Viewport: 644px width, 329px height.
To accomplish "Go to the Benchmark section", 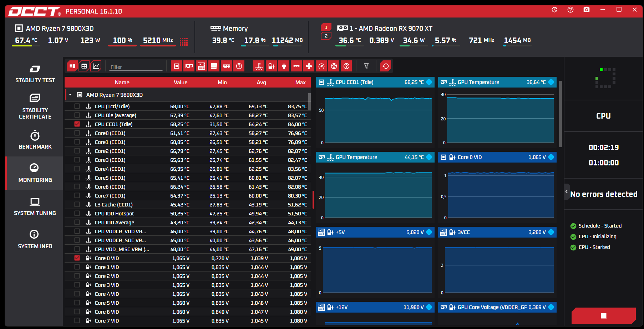I will 35,140.
